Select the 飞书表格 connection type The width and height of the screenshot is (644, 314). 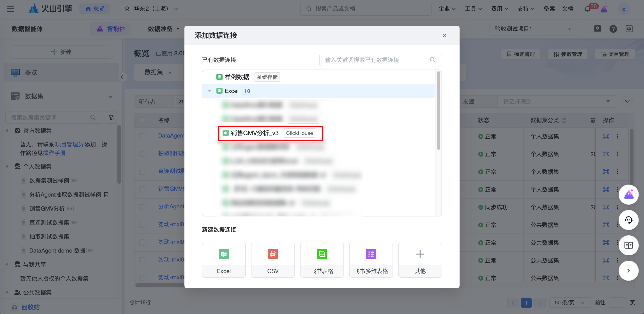(x=322, y=260)
